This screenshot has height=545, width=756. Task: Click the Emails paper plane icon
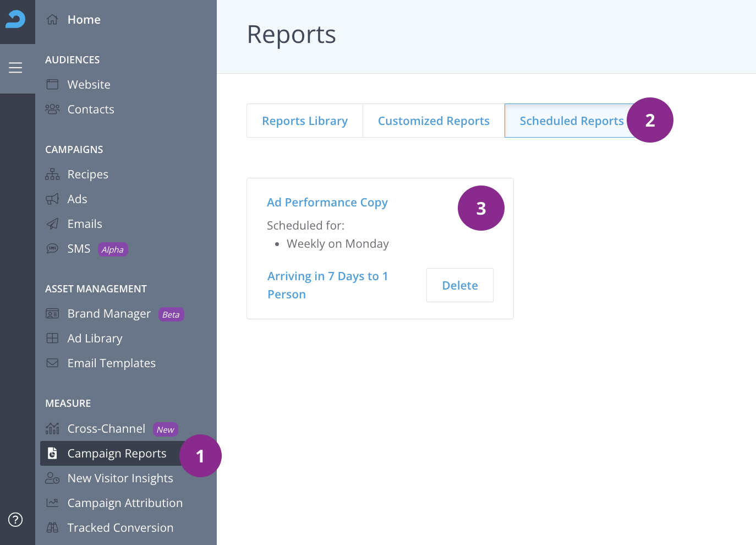tap(52, 224)
